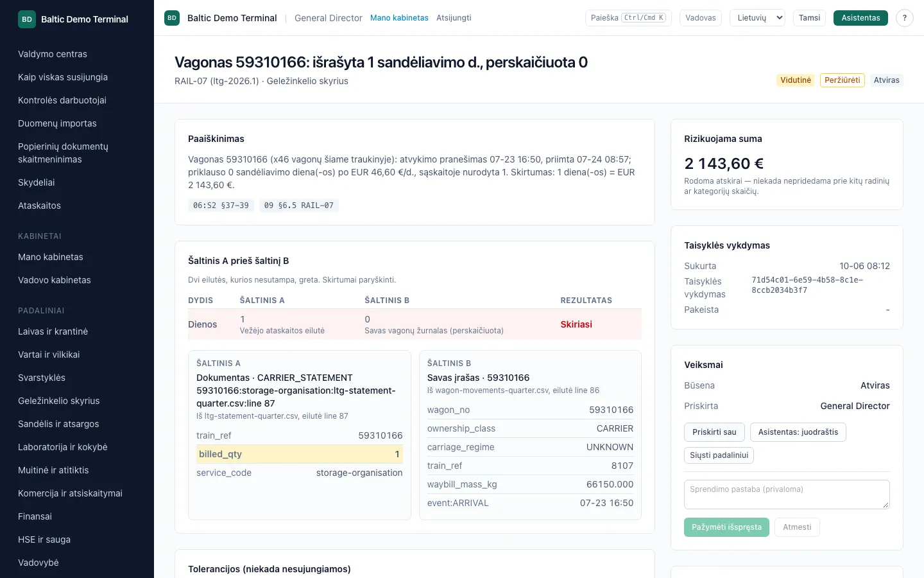Open the Paieška search box

click(628, 18)
